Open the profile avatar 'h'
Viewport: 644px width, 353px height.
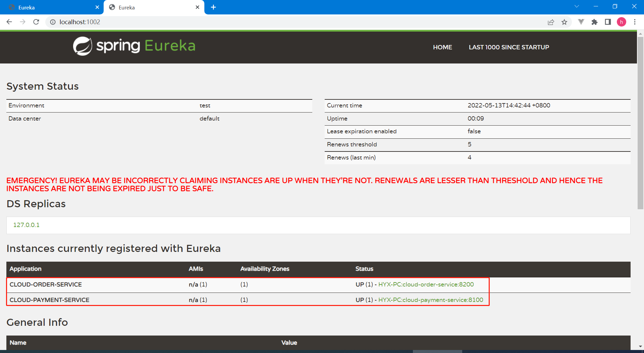tap(622, 22)
